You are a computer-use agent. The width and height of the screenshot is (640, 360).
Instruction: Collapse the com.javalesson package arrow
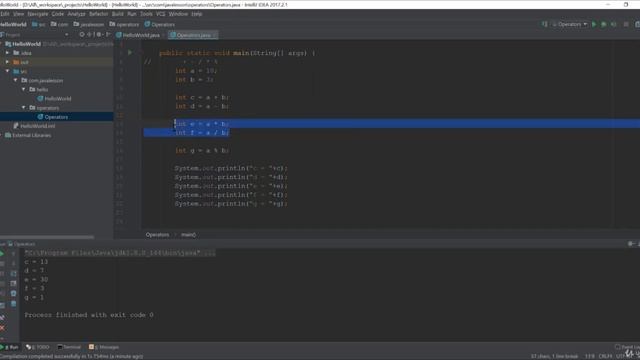pos(16,80)
